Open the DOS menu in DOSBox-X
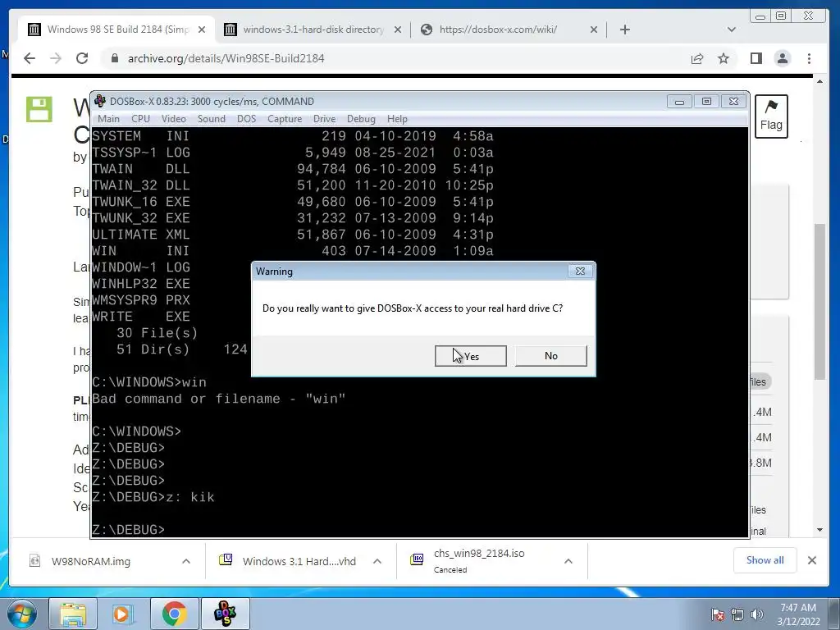Screen dimensions: 840x630 [x=246, y=119]
